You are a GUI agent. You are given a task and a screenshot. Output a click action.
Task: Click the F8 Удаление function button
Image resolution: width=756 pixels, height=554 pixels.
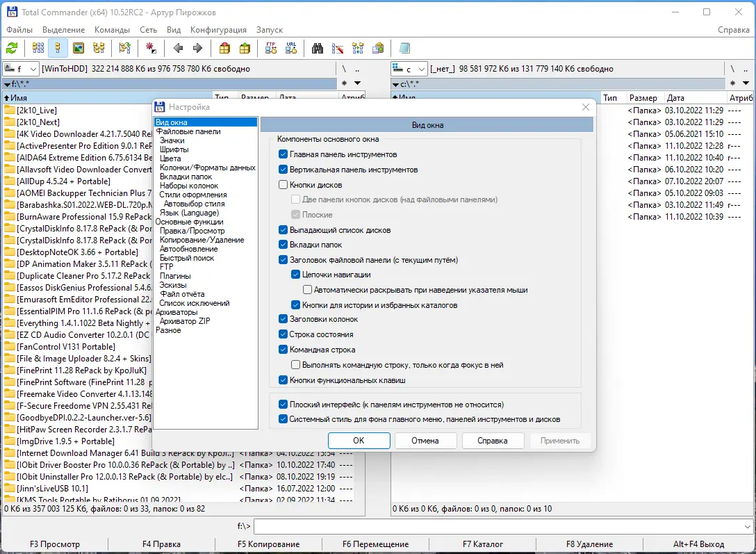pos(590,544)
